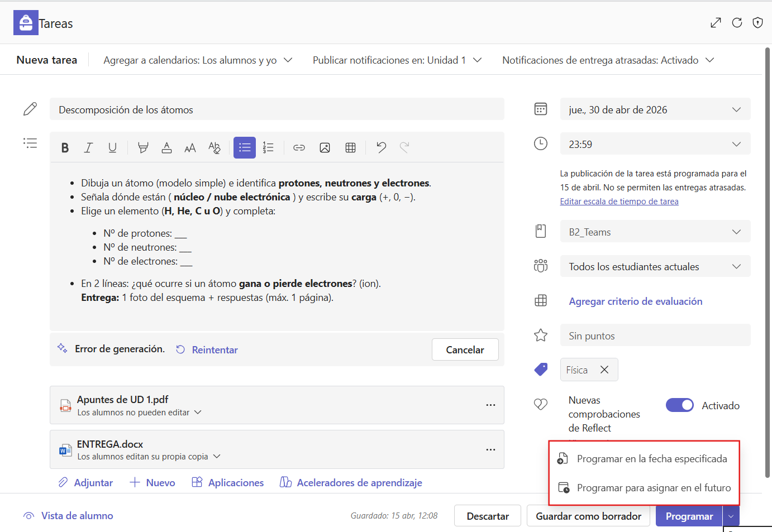Click the AI sparkle icon beside Error de generación

point(62,348)
